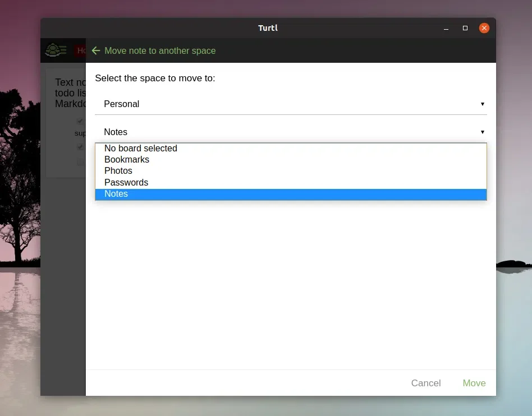Pick Passwords in the board list
This screenshot has height=416, width=532.
pyautogui.click(x=291, y=182)
